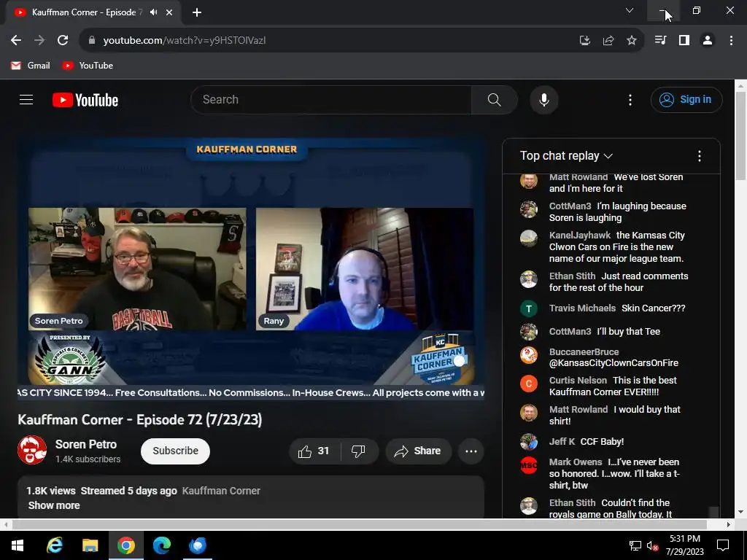Click muted volume icon in system tray
747x560 pixels.
pyautogui.click(x=652, y=545)
